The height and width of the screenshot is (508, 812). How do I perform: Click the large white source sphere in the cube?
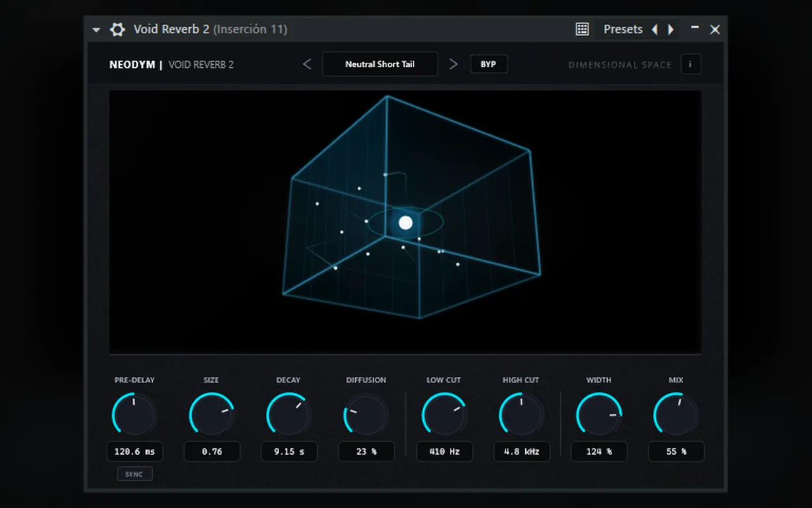pos(405,222)
